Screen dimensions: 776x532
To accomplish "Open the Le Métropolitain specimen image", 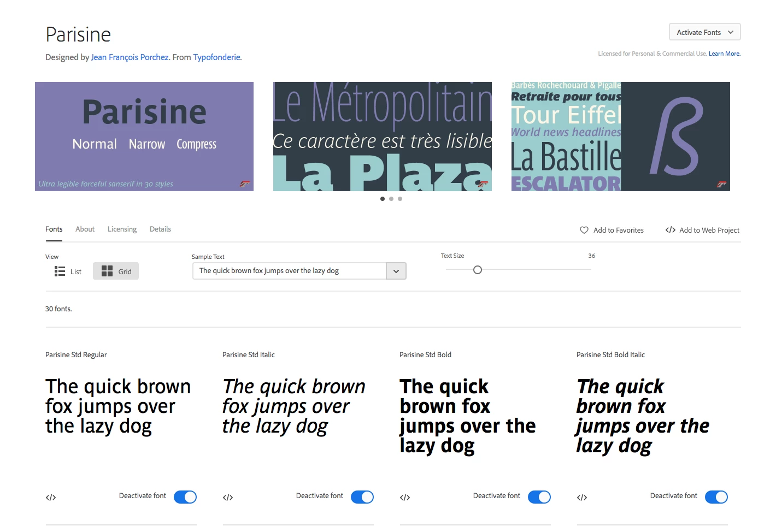I will 383,137.
